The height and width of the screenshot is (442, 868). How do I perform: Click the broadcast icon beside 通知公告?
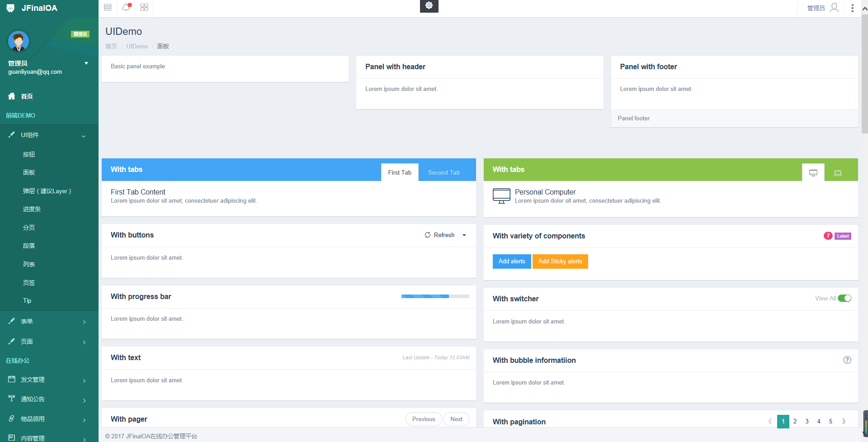(12, 398)
